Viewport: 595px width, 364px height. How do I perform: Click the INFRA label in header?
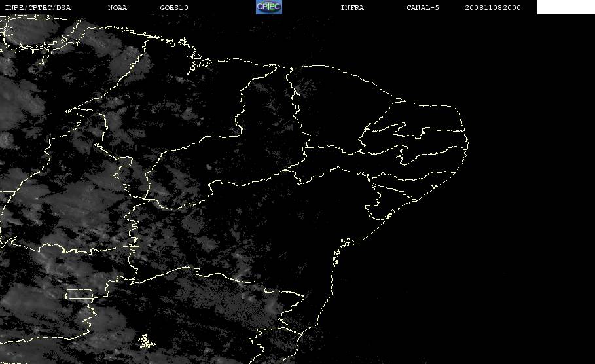[352, 8]
